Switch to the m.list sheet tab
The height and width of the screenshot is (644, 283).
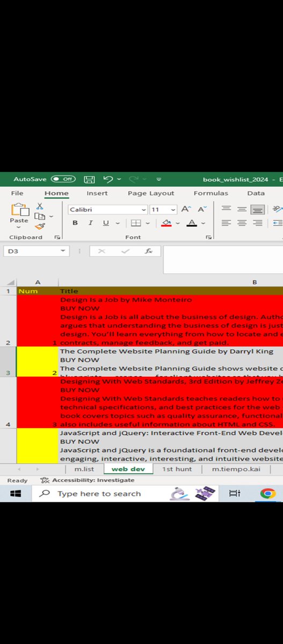tap(84, 469)
